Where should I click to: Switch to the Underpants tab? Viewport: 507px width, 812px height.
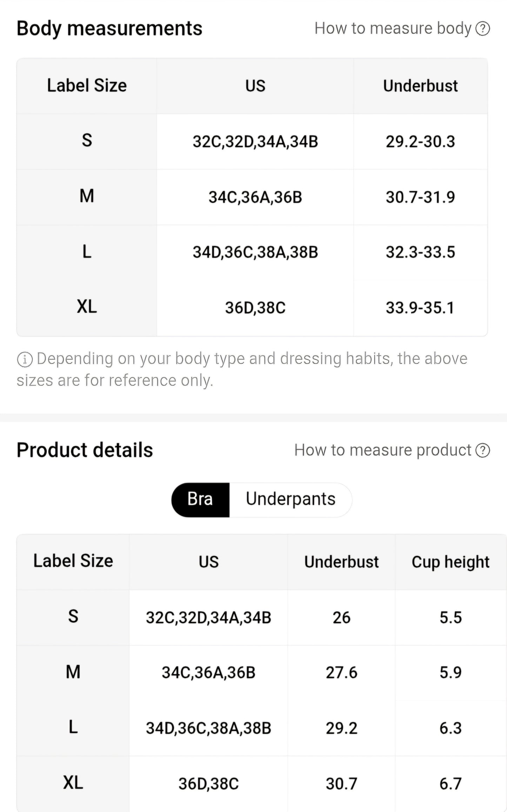click(x=291, y=499)
